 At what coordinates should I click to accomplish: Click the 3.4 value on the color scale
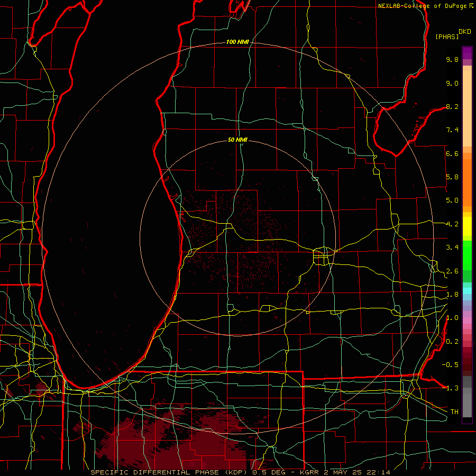coord(452,248)
